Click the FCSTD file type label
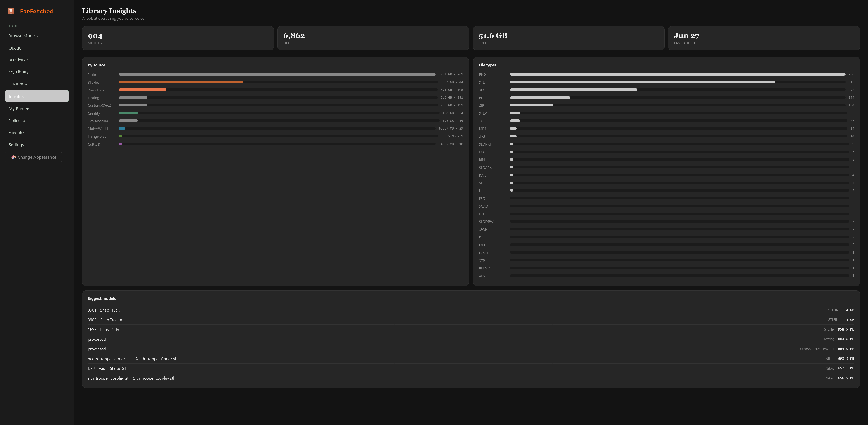 coord(484,253)
